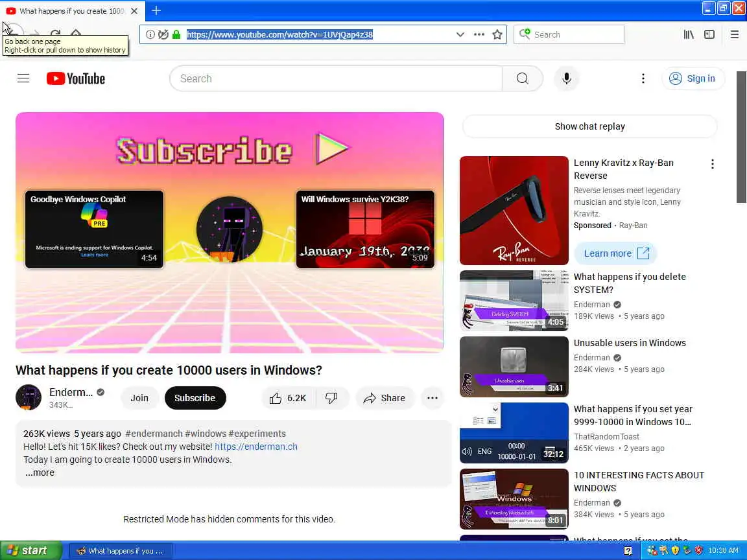View secure connection padlock details

176,34
